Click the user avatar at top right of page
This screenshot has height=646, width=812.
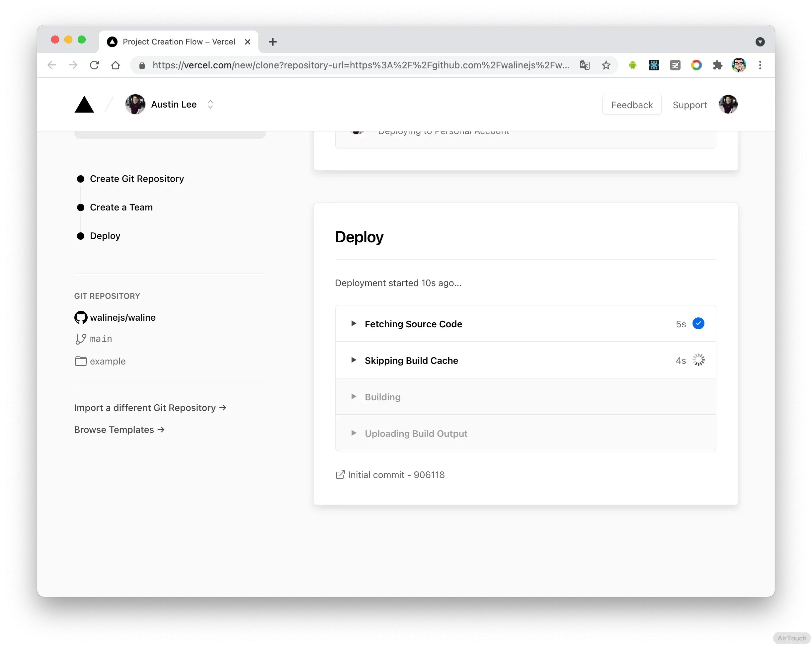(x=728, y=104)
